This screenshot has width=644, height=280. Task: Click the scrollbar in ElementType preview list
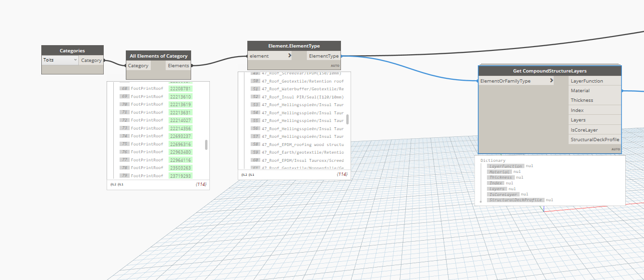pyautogui.click(x=347, y=119)
